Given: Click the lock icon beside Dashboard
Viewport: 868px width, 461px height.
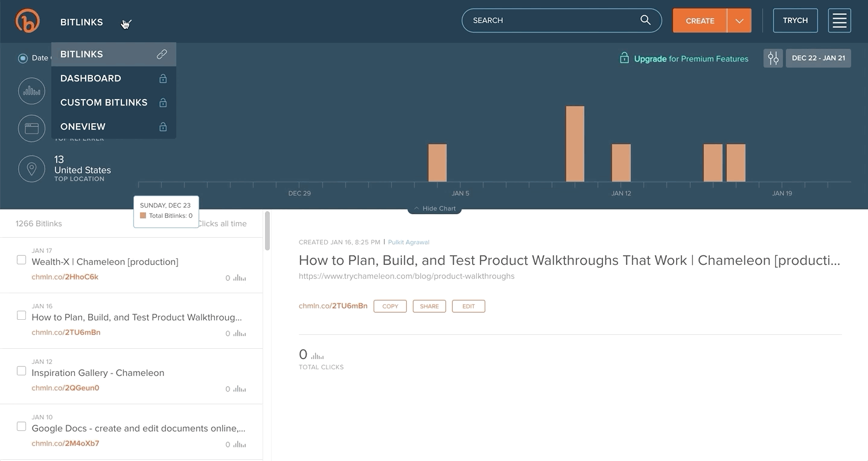Looking at the screenshot, I should click(x=163, y=78).
